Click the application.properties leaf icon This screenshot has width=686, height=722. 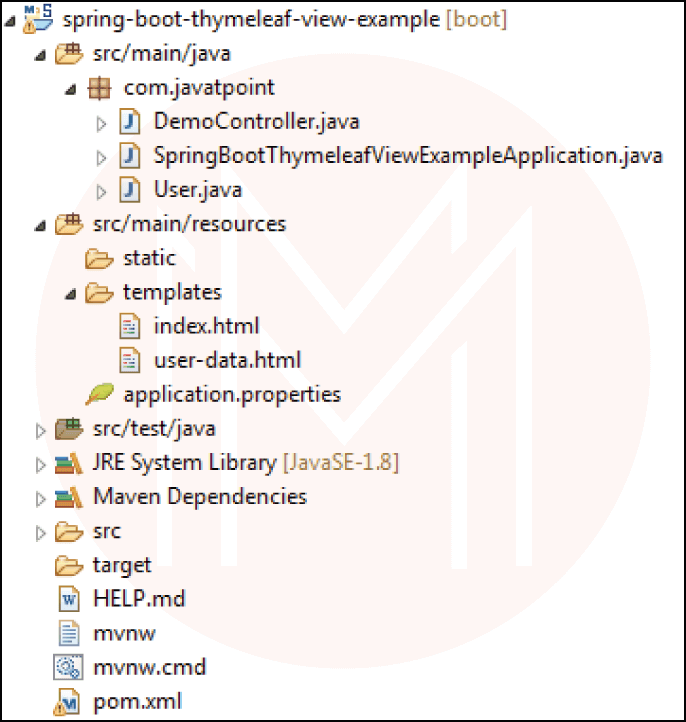[99, 394]
